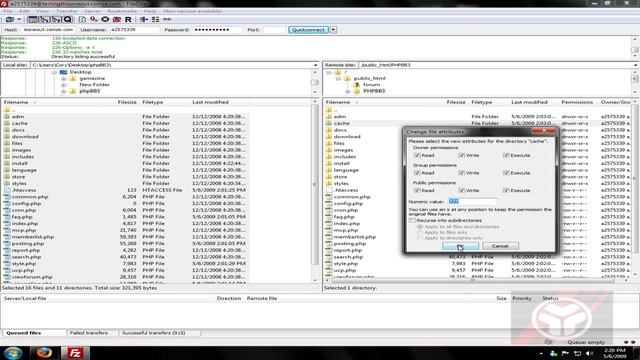This screenshot has height=360, width=640.
Task: Click the volume icon in system tray
Action: click(589, 353)
